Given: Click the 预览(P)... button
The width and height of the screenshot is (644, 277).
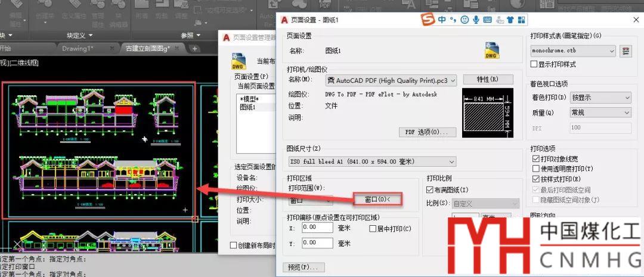Looking at the screenshot, I should 305,267.
